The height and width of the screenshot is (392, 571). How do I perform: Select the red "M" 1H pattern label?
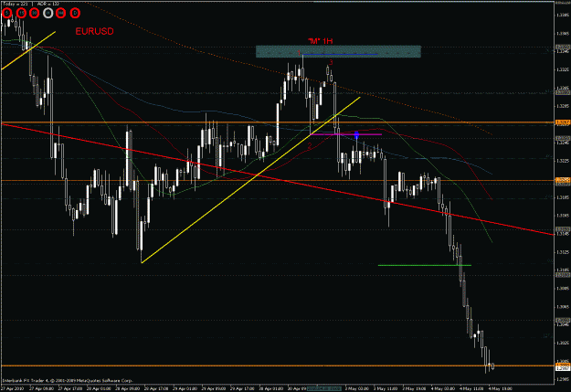(x=320, y=41)
